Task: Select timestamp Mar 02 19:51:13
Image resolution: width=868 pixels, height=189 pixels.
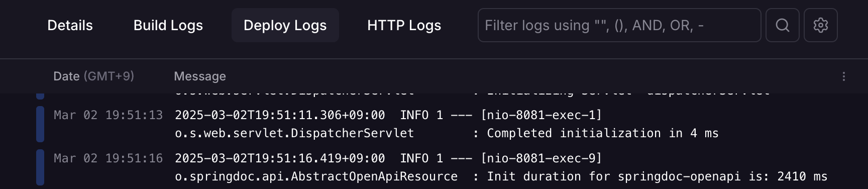Action: 108,115
